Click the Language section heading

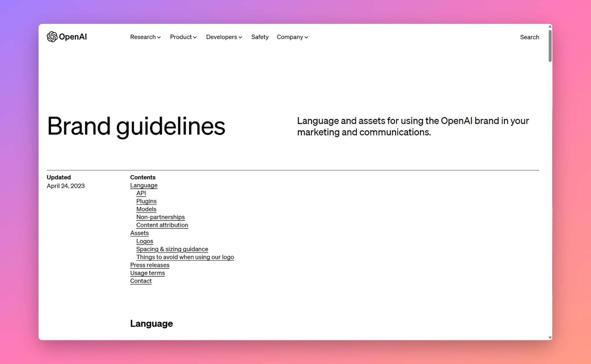tap(151, 324)
